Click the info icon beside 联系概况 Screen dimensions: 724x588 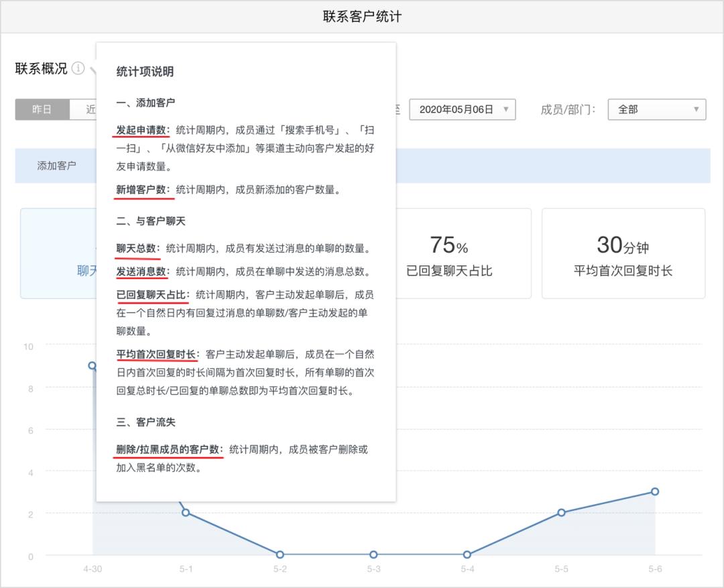pyautogui.click(x=78, y=68)
